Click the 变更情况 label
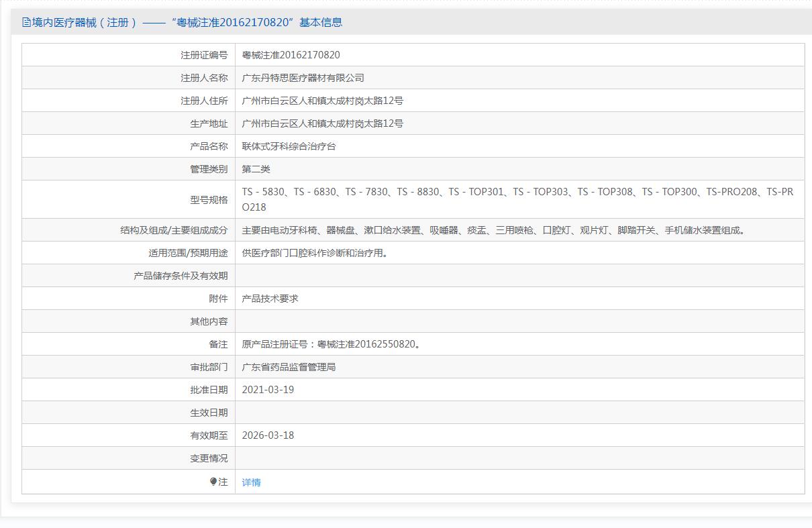 [x=209, y=458]
